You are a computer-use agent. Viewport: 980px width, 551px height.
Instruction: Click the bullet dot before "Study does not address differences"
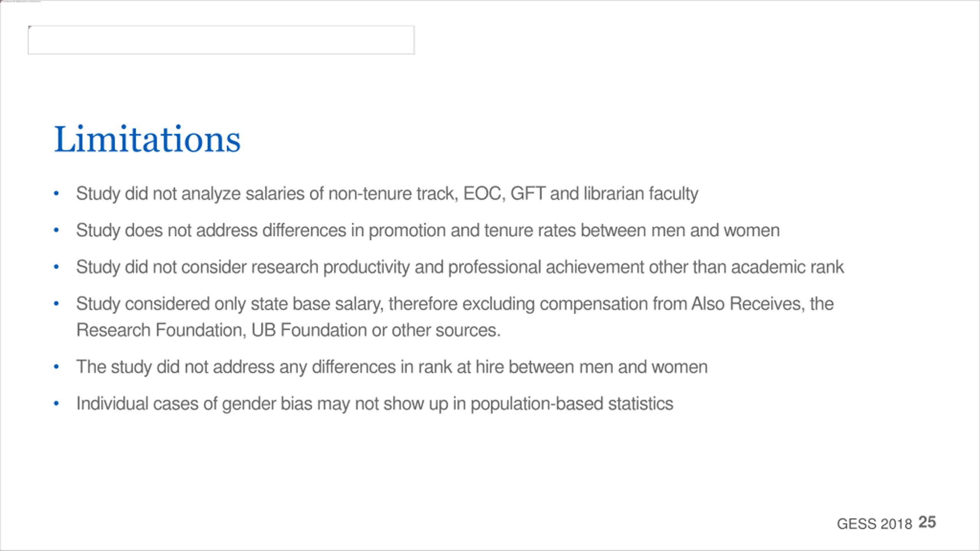[56, 230]
